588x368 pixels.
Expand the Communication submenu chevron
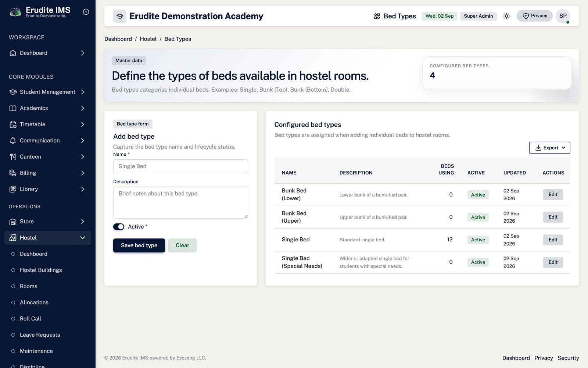click(83, 141)
